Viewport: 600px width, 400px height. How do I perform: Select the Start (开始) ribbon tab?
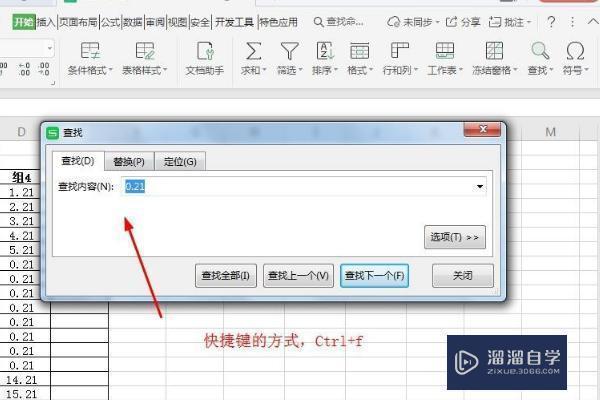click(24, 22)
